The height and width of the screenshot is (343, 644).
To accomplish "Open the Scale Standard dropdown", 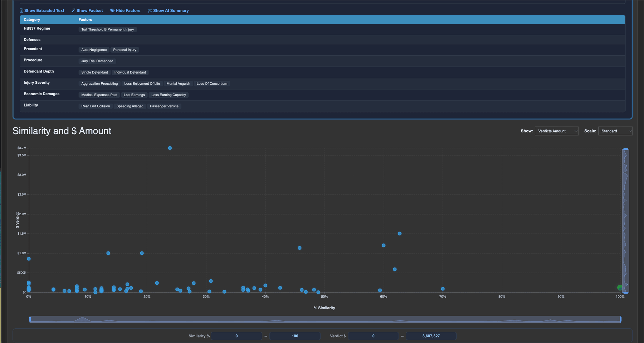I will [615, 131].
